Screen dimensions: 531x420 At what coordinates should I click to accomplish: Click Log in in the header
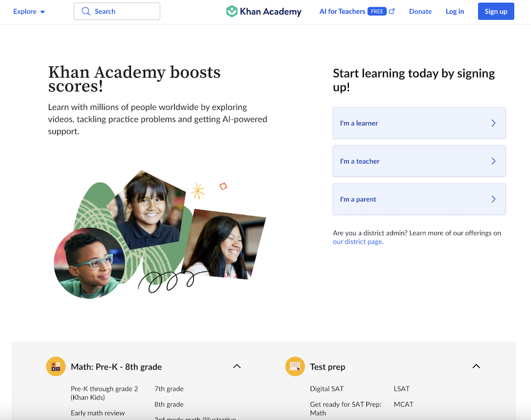[x=455, y=12]
